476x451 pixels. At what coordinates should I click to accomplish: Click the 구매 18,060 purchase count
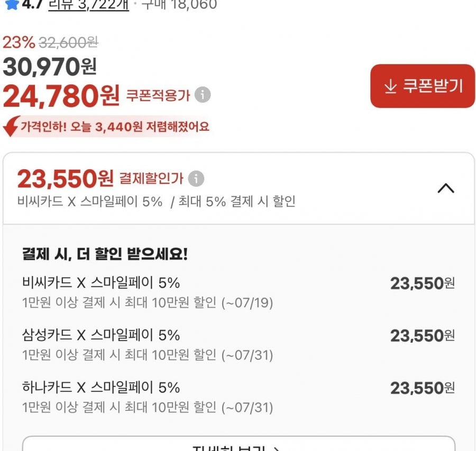(179, 5)
